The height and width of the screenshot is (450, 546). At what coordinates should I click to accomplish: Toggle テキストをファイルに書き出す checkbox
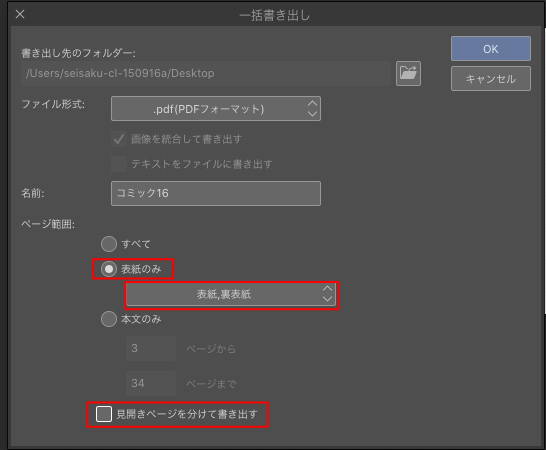pyautogui.click(x=119, y=164)
